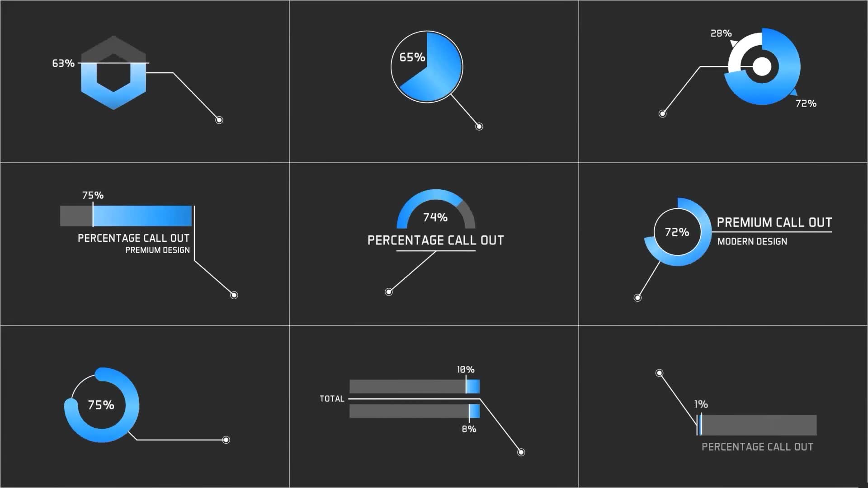Click the MODERN DESIGN subtitle text
The height and width of the screenshot is (488, 868).
pyautogui.click(x=752, y=242)
